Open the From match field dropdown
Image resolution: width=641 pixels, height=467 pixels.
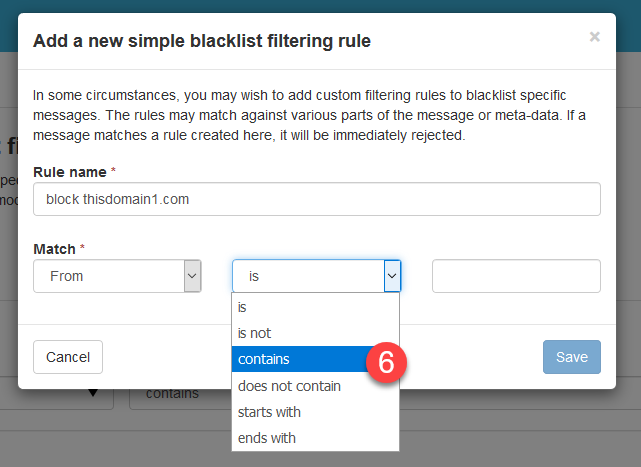point(108,276)
